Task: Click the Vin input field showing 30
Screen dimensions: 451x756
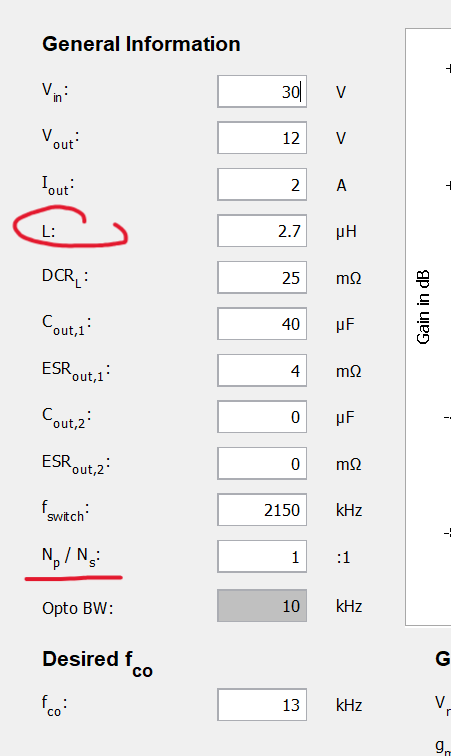Action: point(262,92)
